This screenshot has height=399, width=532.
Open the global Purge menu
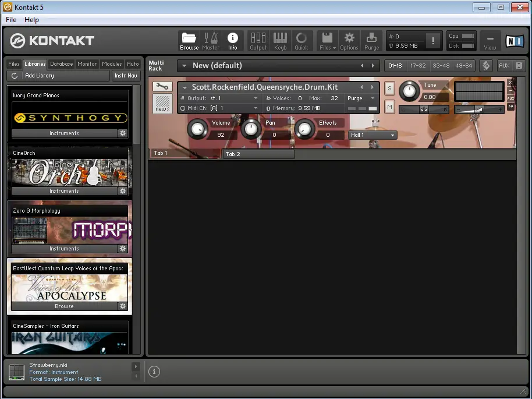(371, 41)
